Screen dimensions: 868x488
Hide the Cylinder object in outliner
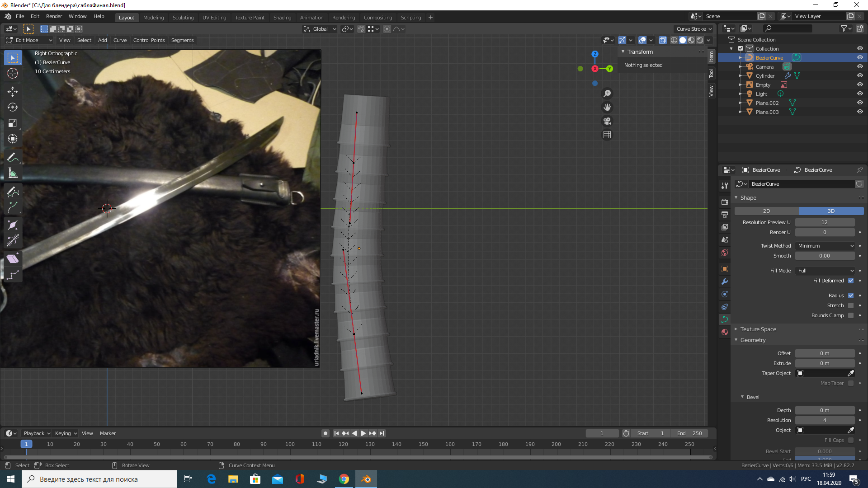pos(860,75)
